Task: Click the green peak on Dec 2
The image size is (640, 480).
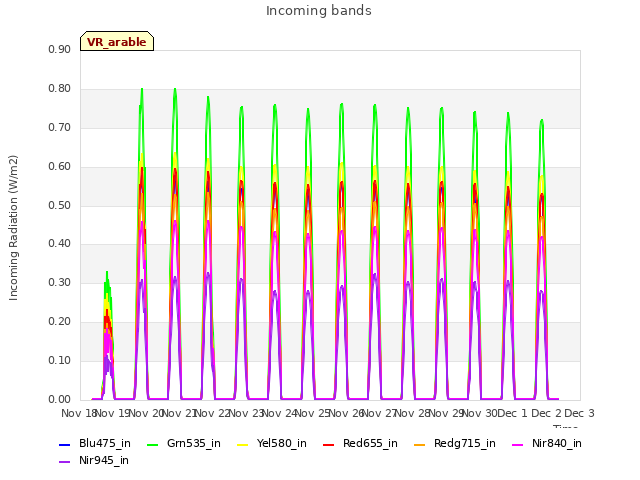Action: pos(542,121)
